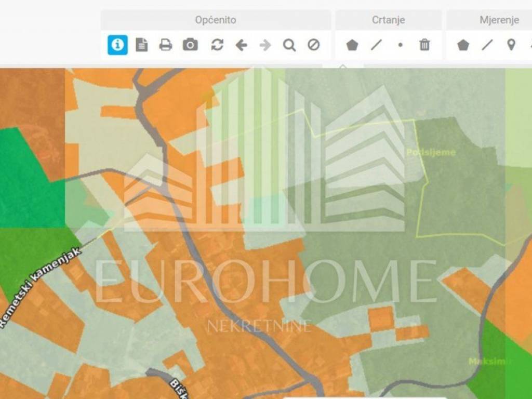Activate the info identify tool
This screenshot has width=532, height=399.
point(117,45)
